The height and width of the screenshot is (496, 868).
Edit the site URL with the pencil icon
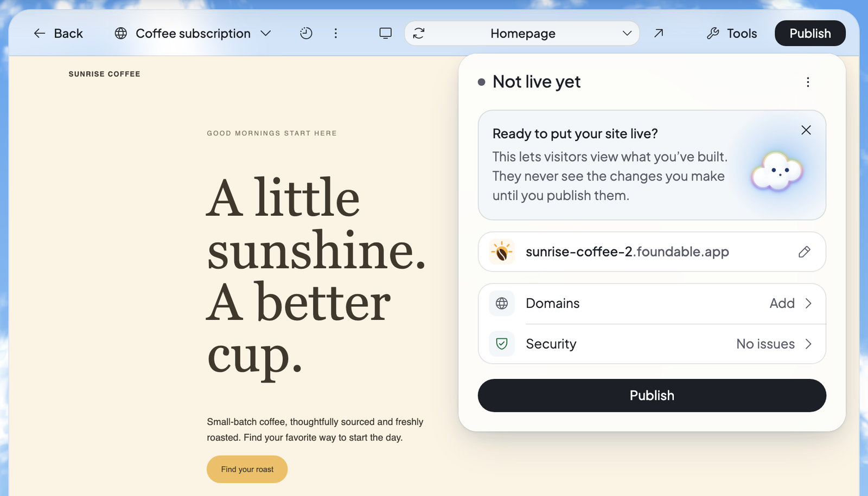805,252
